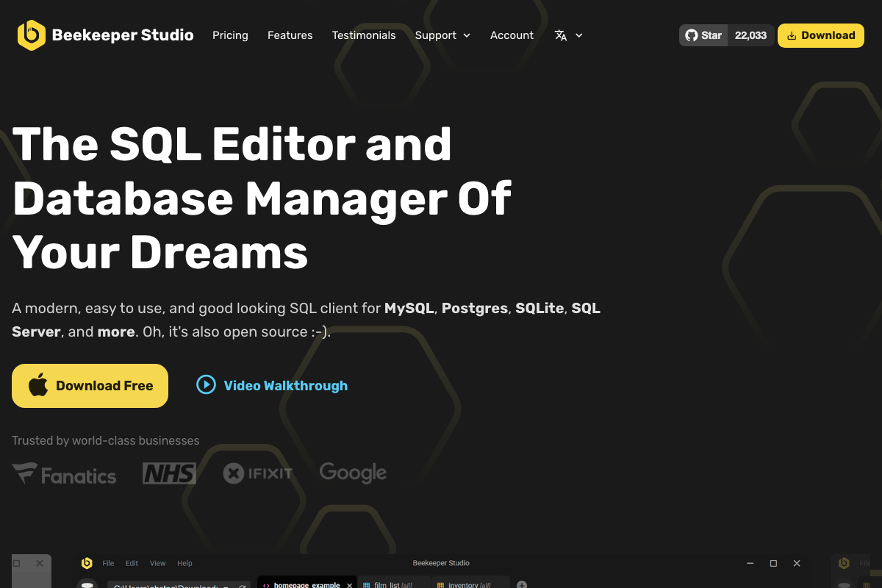Open the Pricing page
The width and height of the screenshot is (882, 588).
point(230,35)
